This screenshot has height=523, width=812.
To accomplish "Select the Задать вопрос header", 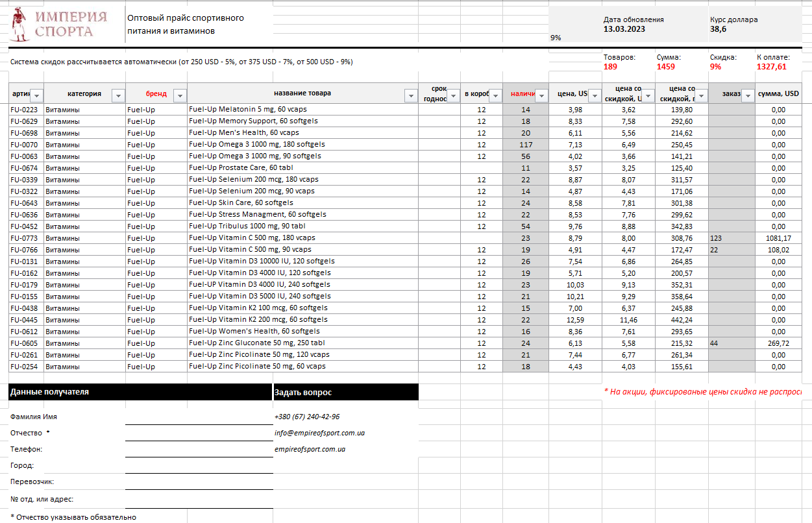I will (346, 392).
